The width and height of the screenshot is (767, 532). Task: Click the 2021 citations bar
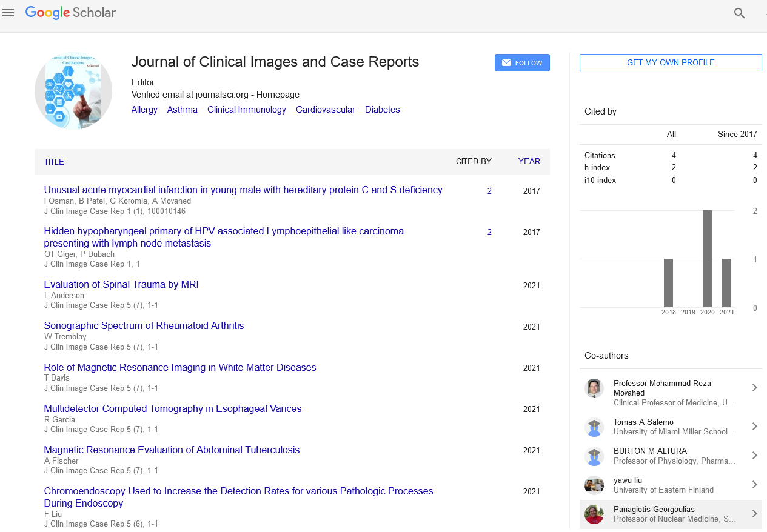click(726, 283)
